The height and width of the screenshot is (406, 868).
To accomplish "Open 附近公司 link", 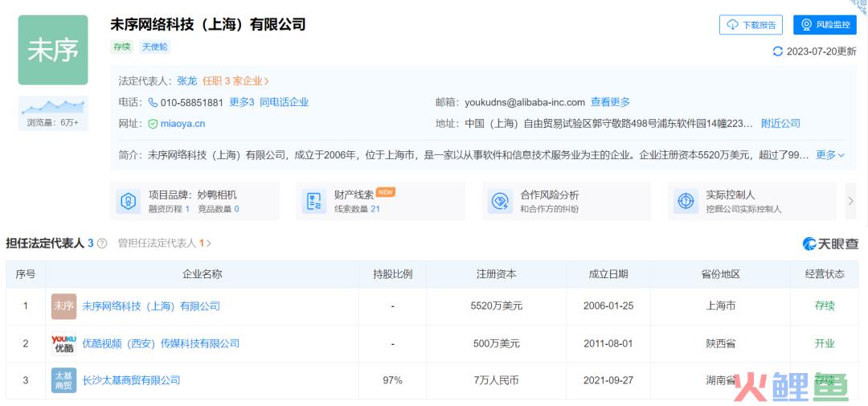I will pyautogui.click(x=780, y=124).
